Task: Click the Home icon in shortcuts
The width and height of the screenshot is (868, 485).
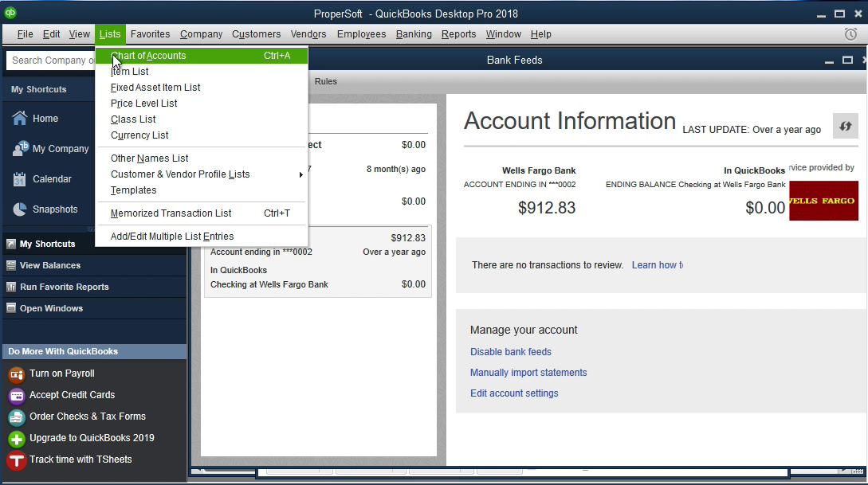Action: (19, 118)
